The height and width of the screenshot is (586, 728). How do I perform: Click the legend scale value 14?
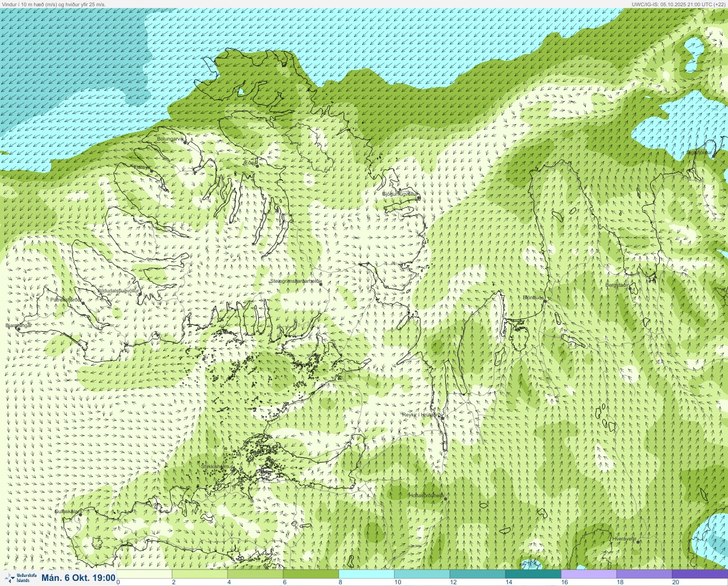tap(508, 582)
